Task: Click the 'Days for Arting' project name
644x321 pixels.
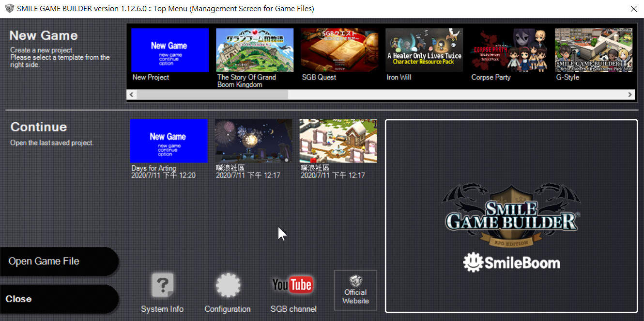Action: (x=153, y=168)
